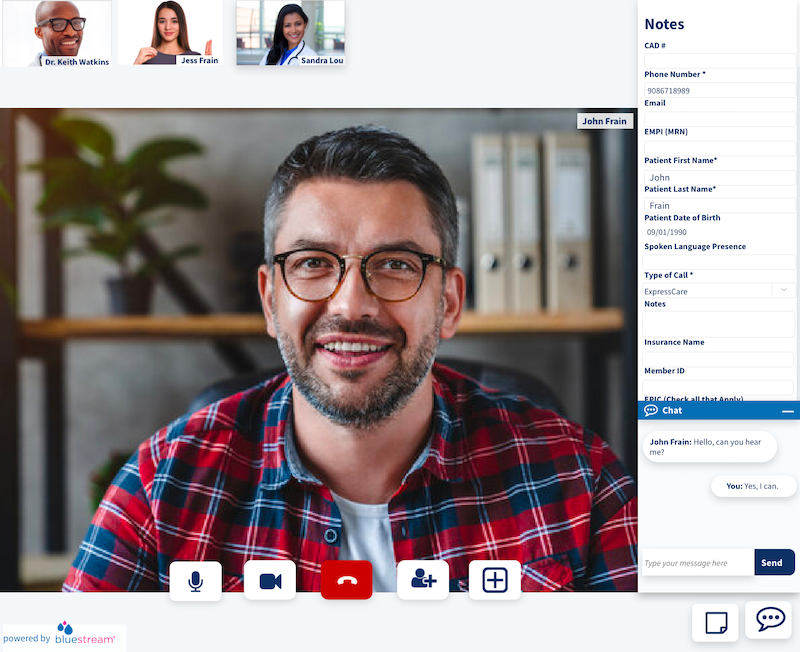Click the plus square button
The width and height of the screenshot is (800, 652).
494,580
